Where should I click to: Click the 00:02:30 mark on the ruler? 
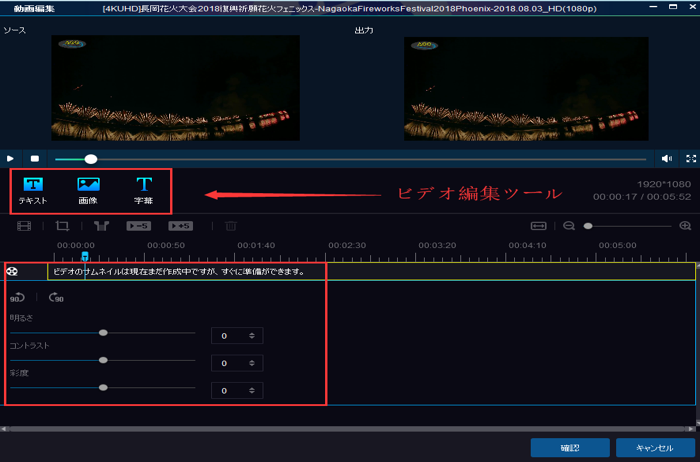pyautogui.click(x=347, y=245)
